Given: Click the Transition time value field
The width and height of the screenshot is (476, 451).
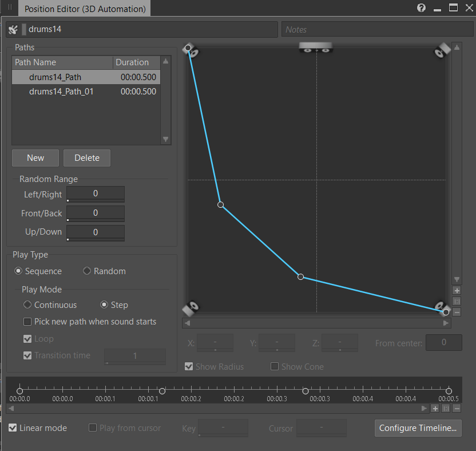Looking at the screenshot, I should tap(135, 356).
